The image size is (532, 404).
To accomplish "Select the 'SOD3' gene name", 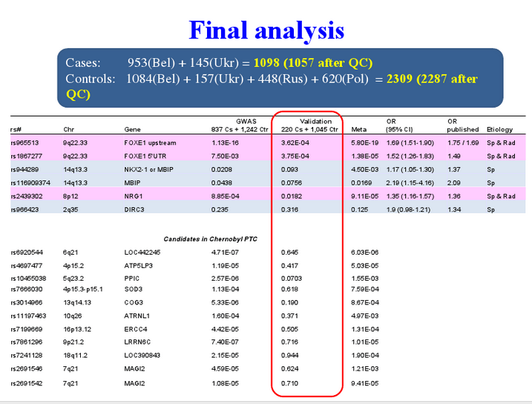I will click(x=134, y=289).
